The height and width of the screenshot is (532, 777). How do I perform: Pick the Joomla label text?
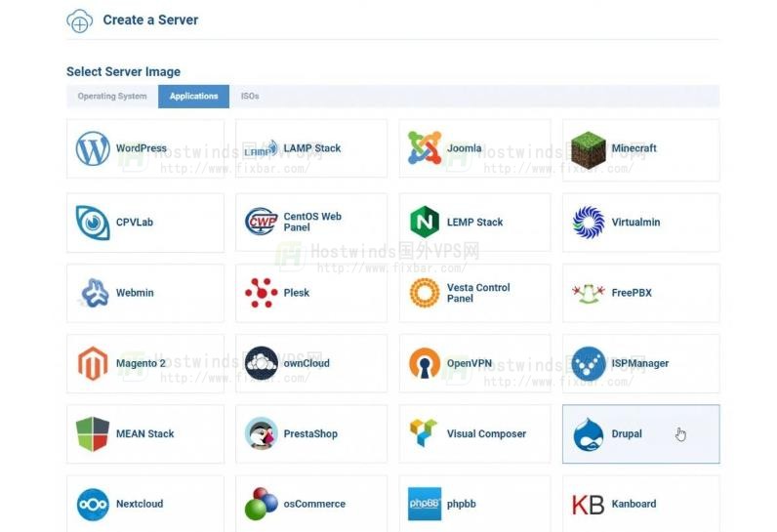coord(465,148)
